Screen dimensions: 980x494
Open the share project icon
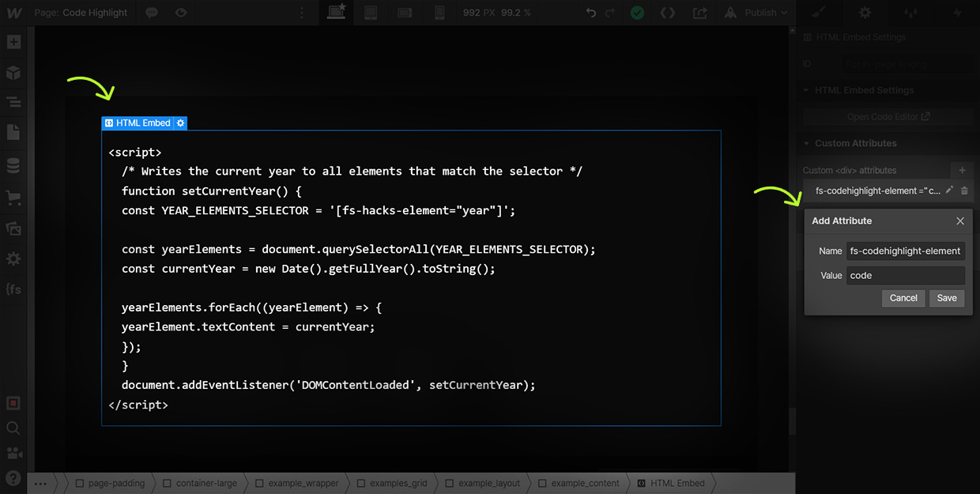(699, 13)
